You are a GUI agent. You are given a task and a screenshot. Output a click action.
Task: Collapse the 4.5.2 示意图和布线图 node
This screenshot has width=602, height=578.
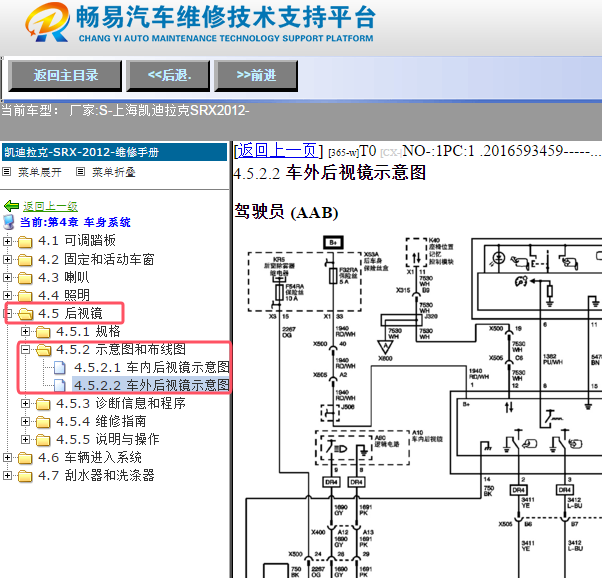tap(25, 349)
